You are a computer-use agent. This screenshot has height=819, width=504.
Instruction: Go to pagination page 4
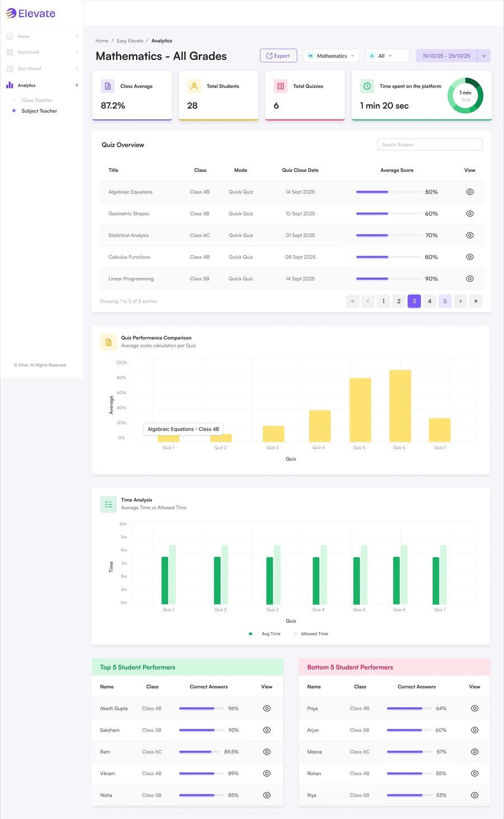(x=430, y=301)
